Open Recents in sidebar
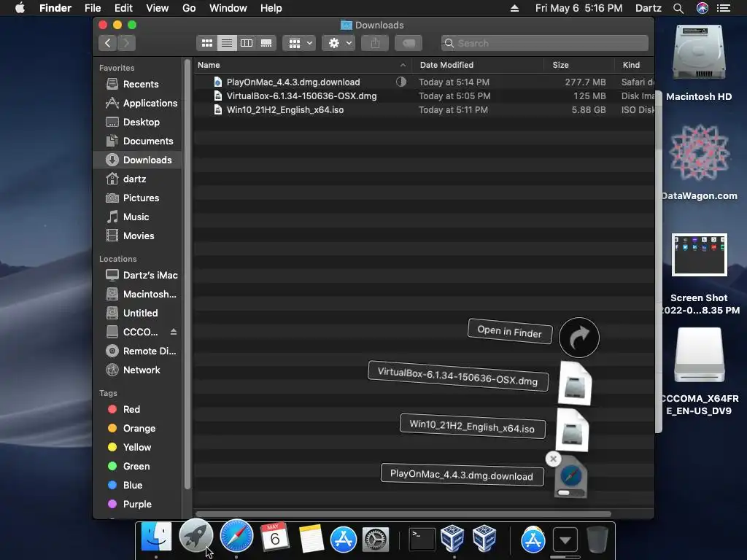This screenshot has height=560, width=747. coord(137,85)
